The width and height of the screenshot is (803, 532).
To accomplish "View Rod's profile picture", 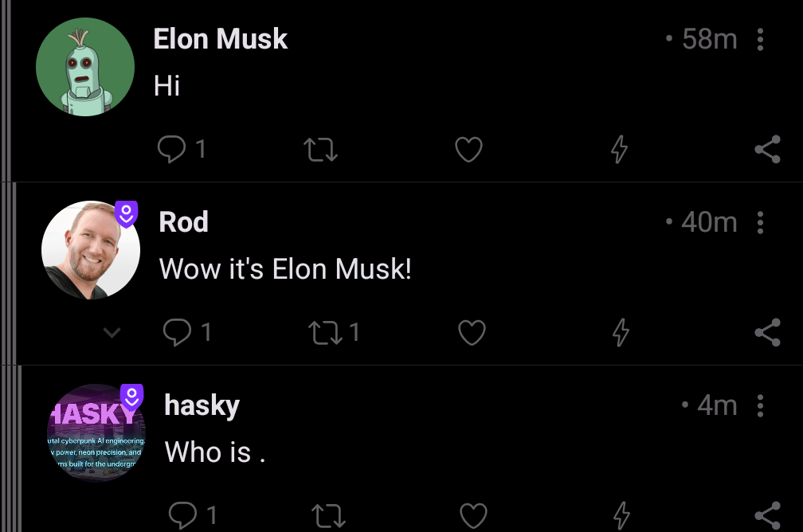I will point(91,250).
